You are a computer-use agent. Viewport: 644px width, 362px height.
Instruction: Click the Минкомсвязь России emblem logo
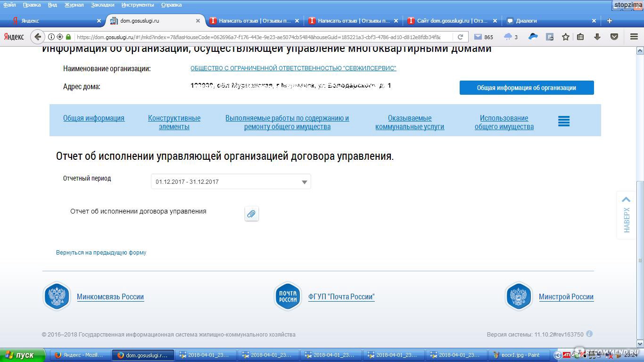[x=57, y=296]
